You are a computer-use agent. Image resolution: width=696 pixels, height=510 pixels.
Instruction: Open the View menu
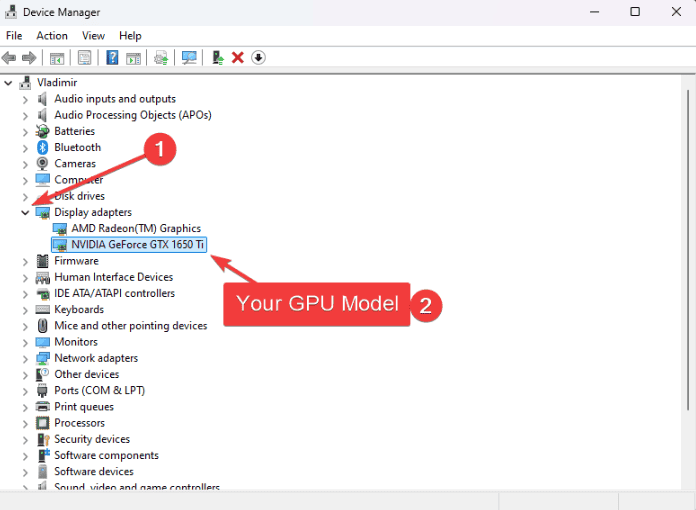(93, 36)
